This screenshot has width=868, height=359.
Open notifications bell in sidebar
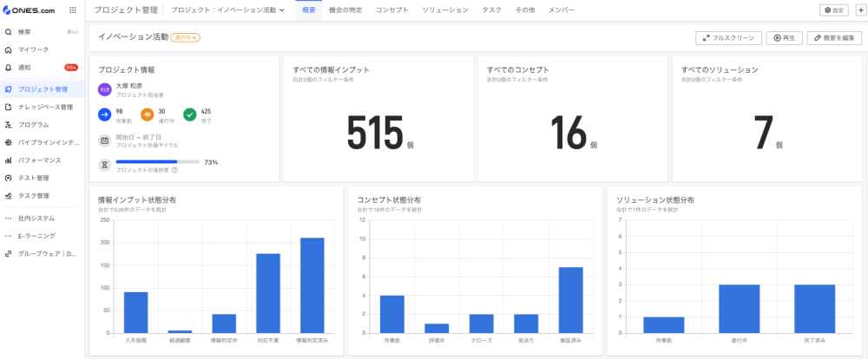point(9,67)
